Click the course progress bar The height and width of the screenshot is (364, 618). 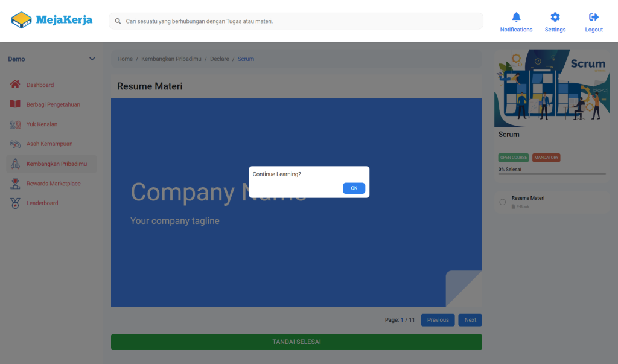point(552,174)
